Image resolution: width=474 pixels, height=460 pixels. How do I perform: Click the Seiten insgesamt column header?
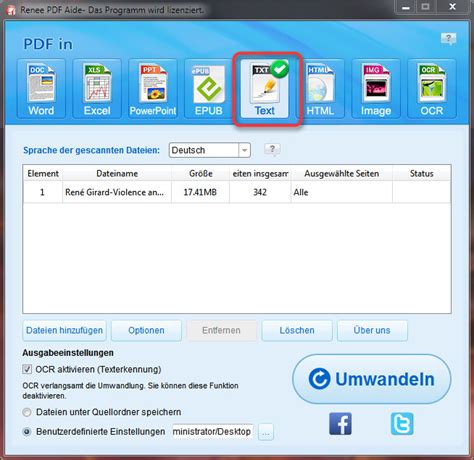pos(260,174)
